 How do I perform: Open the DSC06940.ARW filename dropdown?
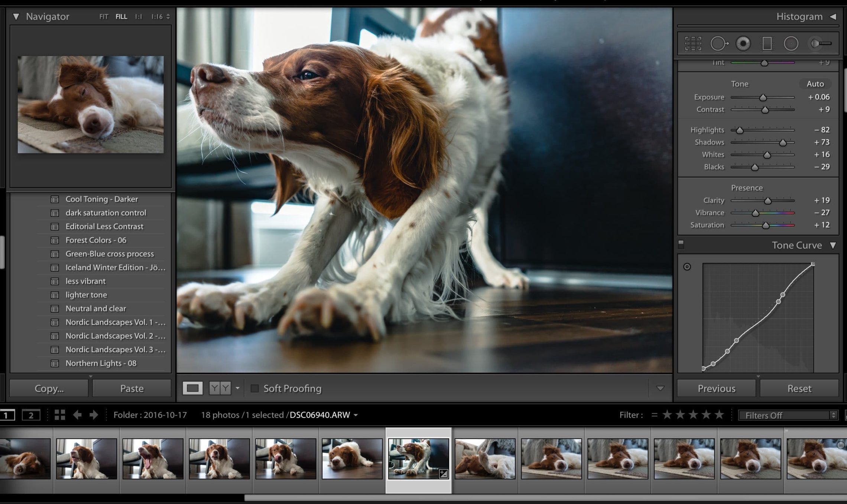356,415
